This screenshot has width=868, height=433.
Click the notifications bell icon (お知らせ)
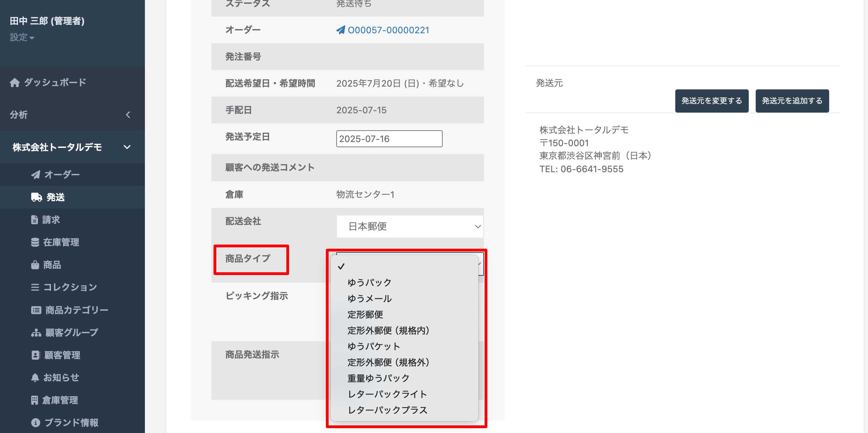[35, 378]
